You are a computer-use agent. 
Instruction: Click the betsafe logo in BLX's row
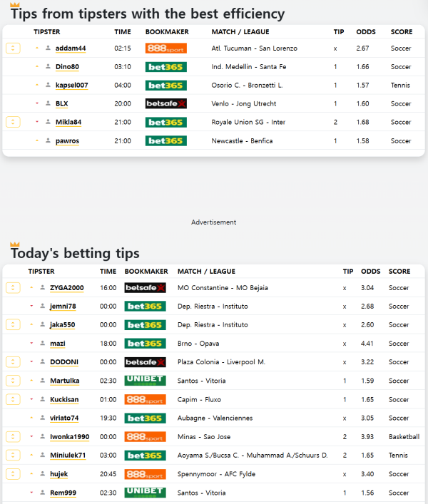(165, 104)
